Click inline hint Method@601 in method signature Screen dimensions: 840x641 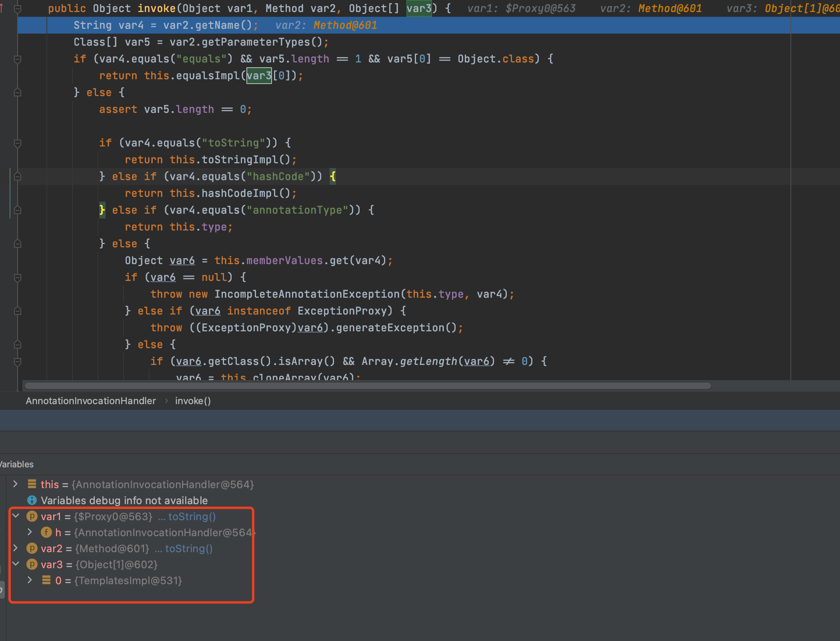click(x=670, y=8)
